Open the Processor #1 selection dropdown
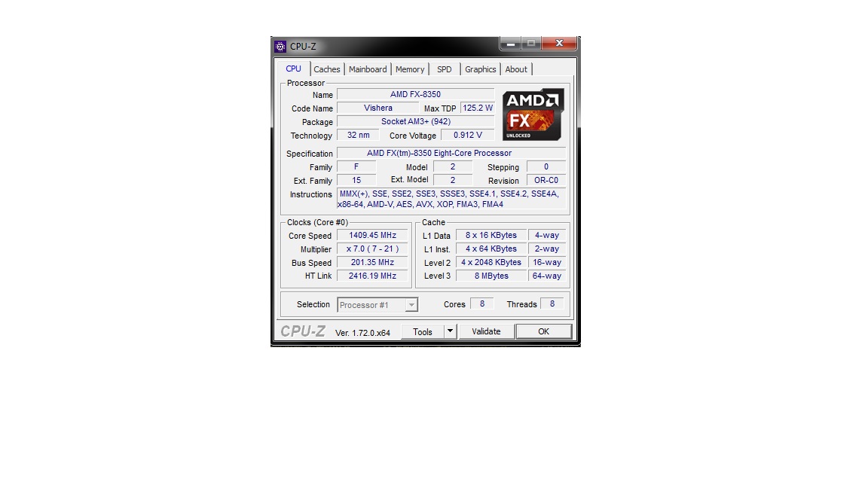Screen dimensions: 868x488 tap(377, 305)
